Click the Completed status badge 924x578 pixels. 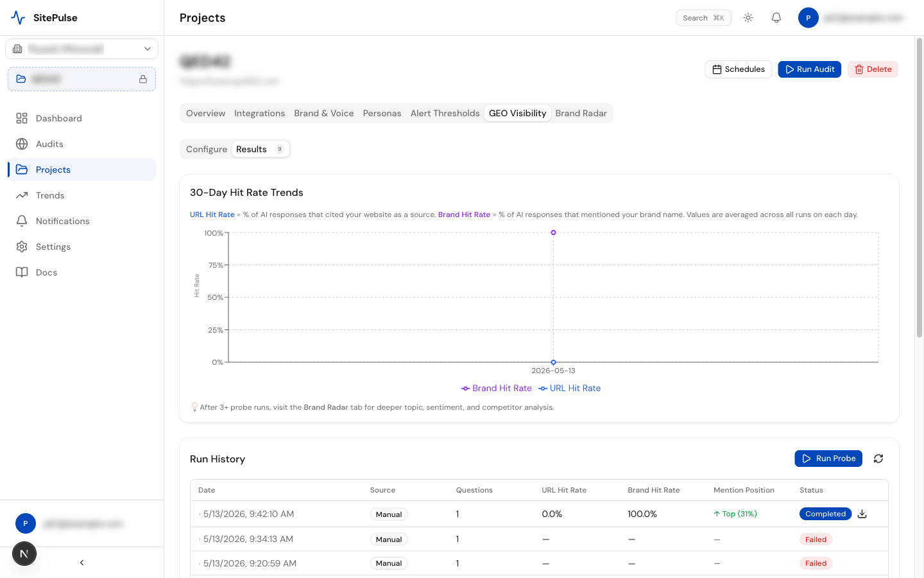825,514
